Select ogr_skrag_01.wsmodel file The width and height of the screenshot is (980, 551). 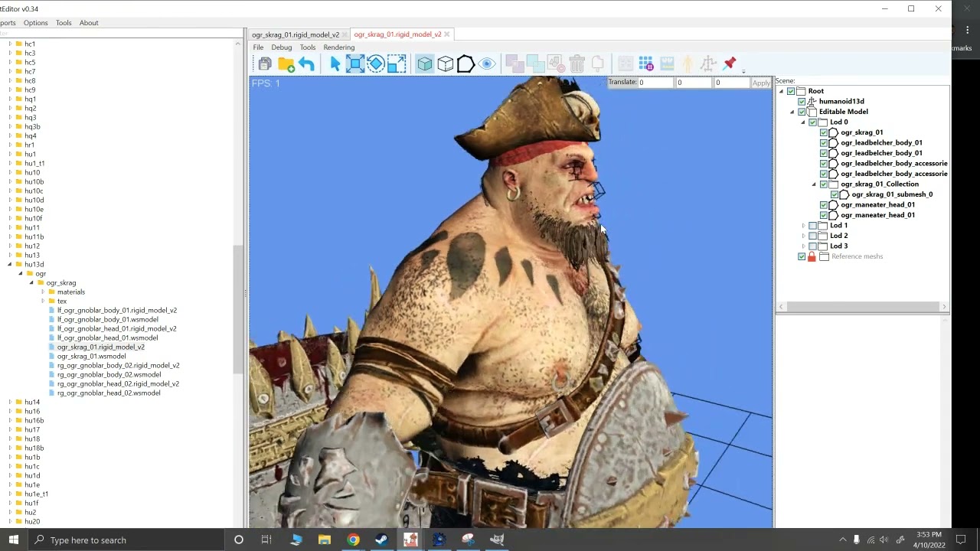pos(91,356)
